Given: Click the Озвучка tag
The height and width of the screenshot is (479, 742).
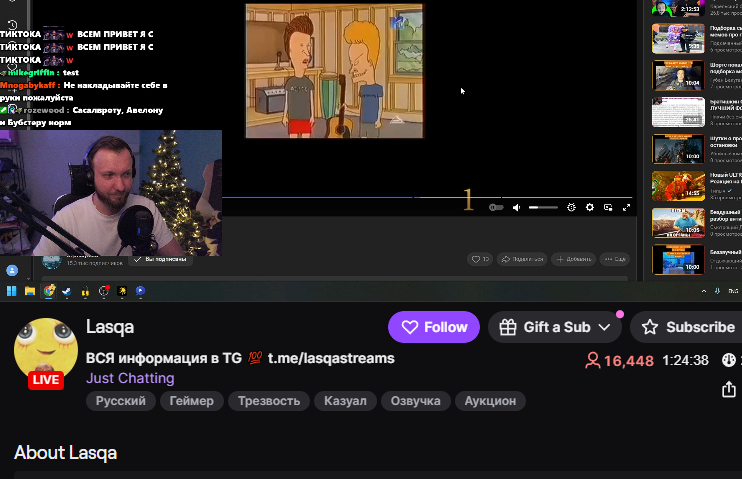Looking at the screenshot, I should click(x=415, y=401).
